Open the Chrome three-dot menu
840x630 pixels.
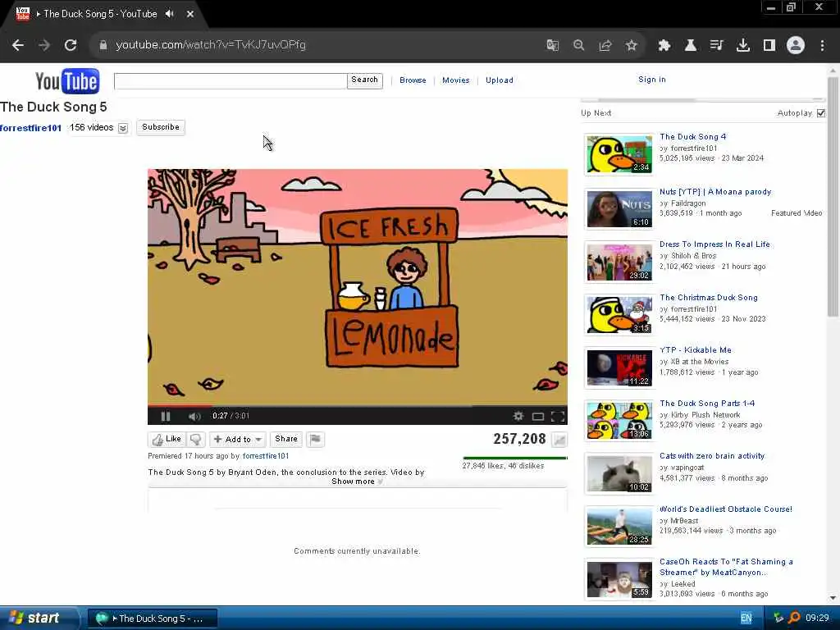click(x=822, y=45)
